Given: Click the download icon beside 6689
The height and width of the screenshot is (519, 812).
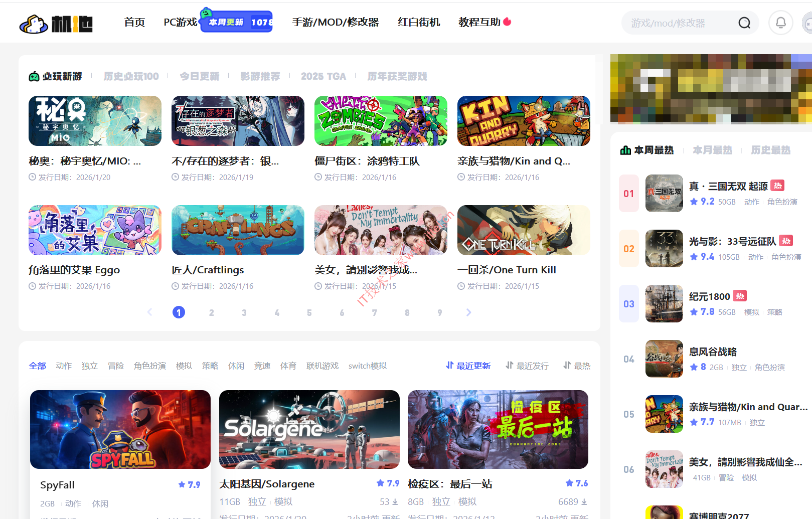Looking at the screenshot, I should pos(584,502).
